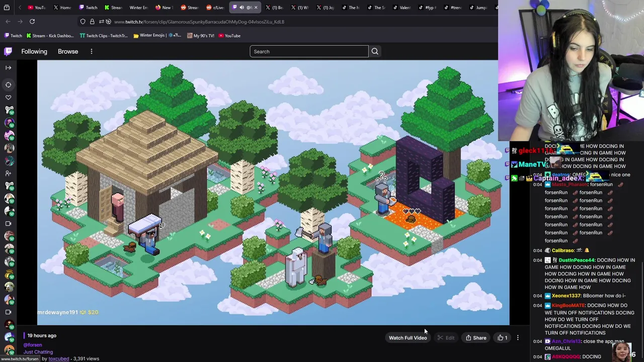644x362 pixels.
Task: Click the clip video player
Action: click(x=273, y=193)
